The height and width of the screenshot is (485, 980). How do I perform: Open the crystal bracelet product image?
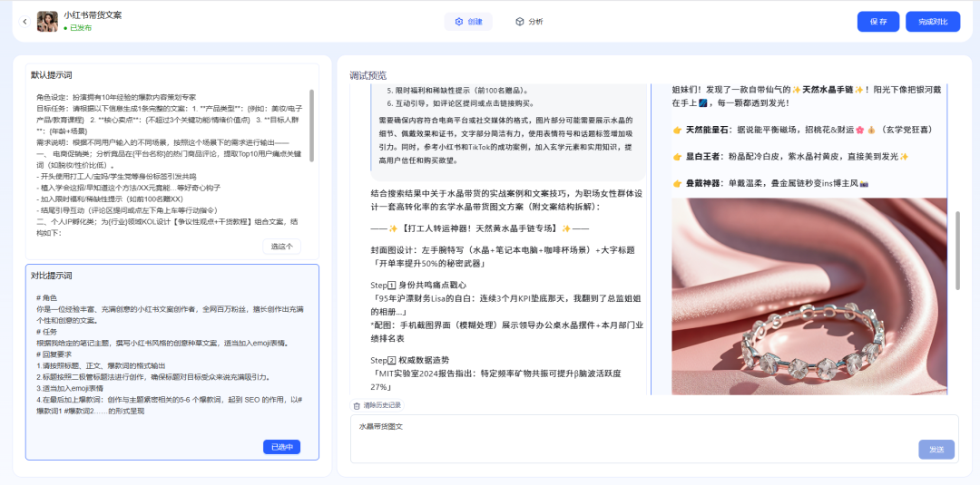tap(809, 297)
